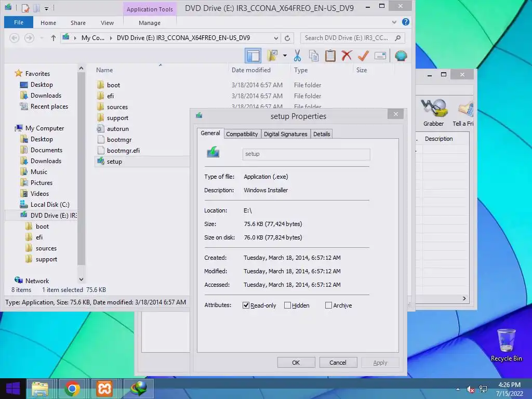The height and width of the screenshot is (399, 532).
Task: Switch to Details tab in Properties
Action: [x=322, y=134]
